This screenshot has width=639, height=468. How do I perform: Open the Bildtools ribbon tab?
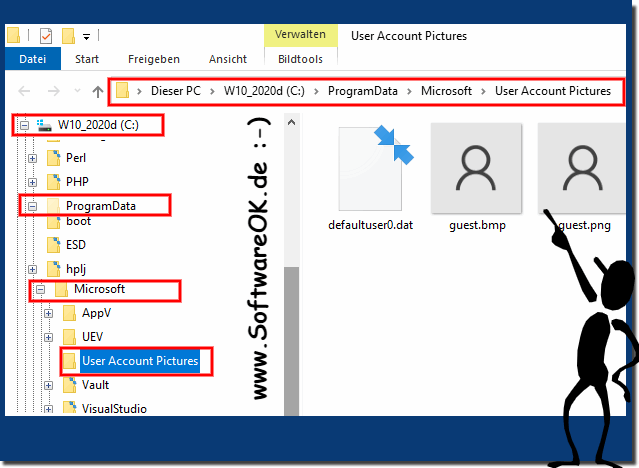[300, 59]
